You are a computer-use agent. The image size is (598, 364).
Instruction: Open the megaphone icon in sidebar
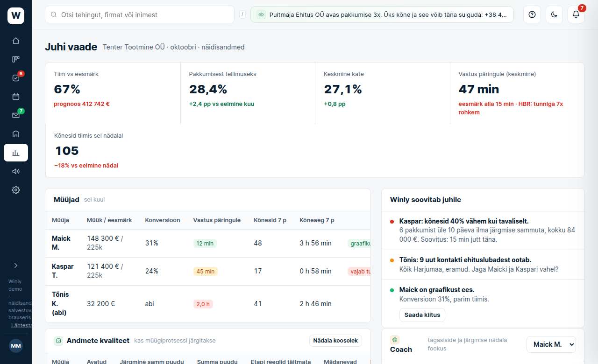16,171
